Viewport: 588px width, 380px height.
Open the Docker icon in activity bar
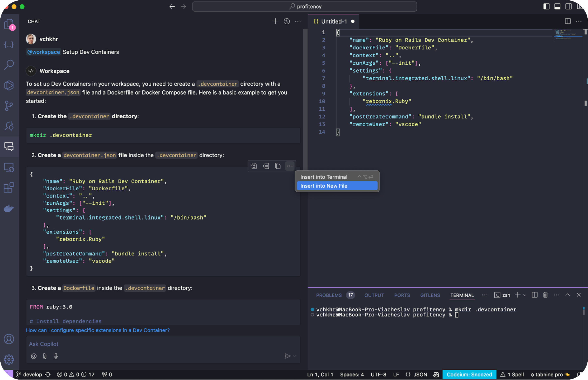[9, 209]
